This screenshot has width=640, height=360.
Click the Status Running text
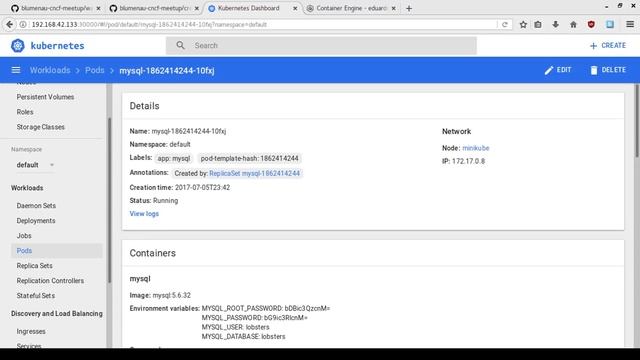154,200
